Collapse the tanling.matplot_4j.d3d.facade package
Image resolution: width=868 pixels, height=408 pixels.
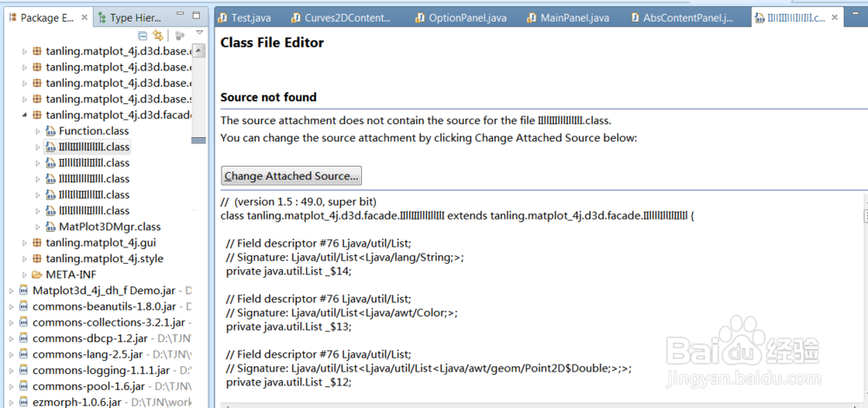click(24, 115)
